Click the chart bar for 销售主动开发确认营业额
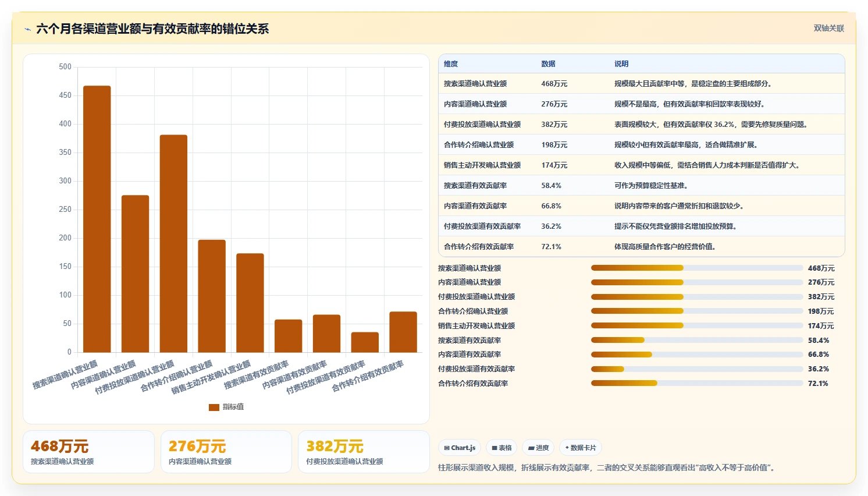This screenshot has height=496, width=868. 250,303
